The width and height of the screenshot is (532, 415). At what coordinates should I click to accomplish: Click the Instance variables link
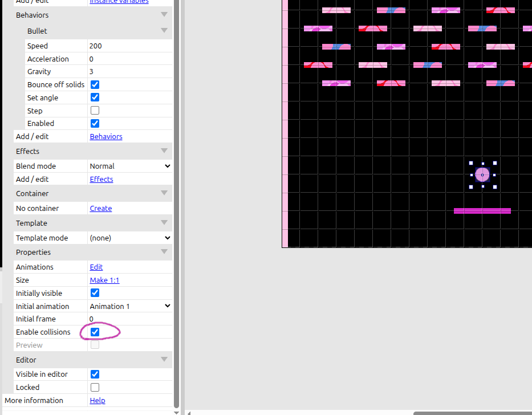[x=119, y=1]
